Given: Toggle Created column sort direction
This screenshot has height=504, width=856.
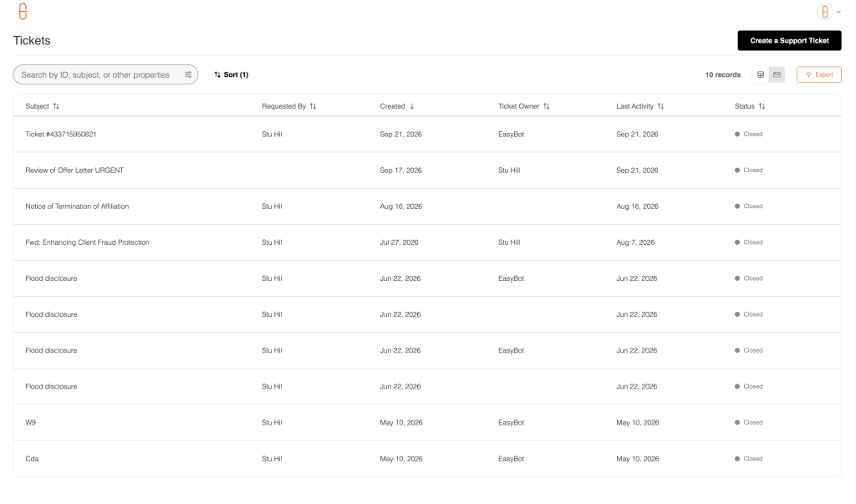Looking at the screenshot, I should [x=397, y=106].
